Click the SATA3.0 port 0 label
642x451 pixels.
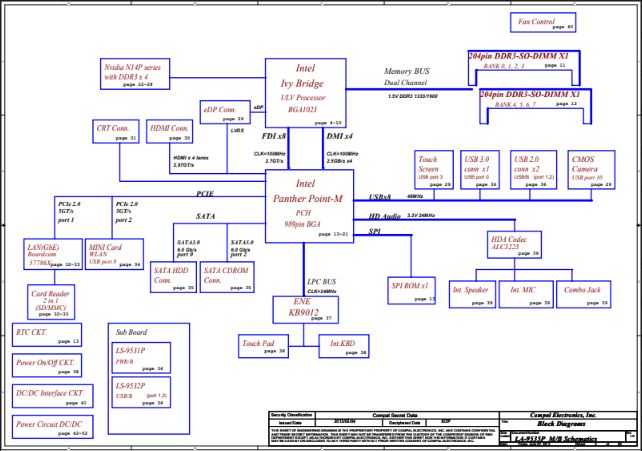click(188, 248)
